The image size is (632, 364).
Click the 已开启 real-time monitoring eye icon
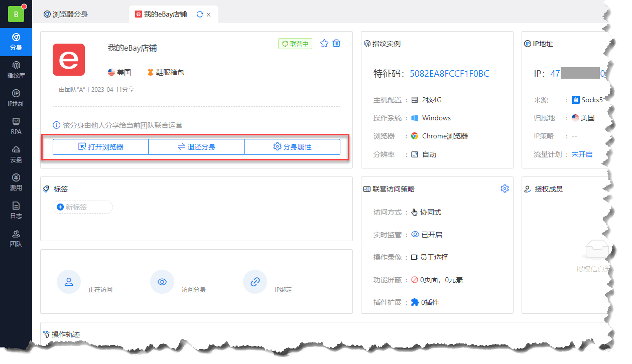point(415,234)
